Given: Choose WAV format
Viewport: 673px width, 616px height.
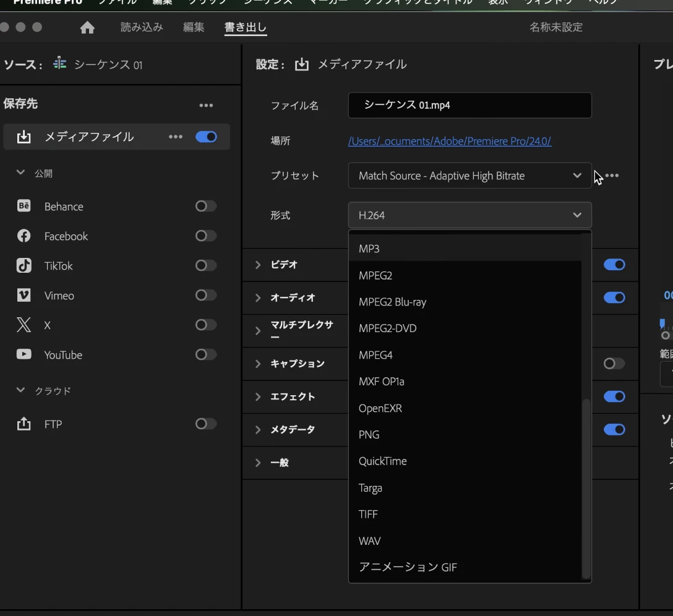Looking at the screenshot, I should point(465,541).
